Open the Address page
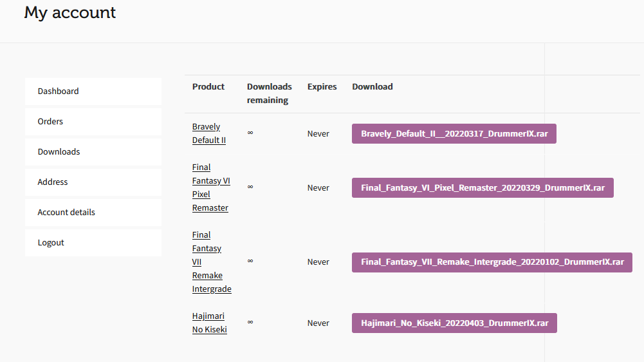Image resolution: width=644 pixels, height=362 pixels. (x=53, y=182)
